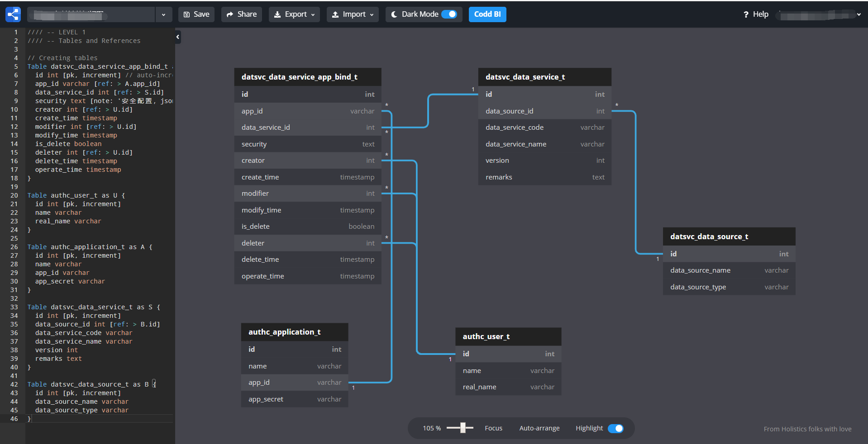Click the Help question mark icon
This screenshot has width=868, height=444.
(x=746, y=14)
